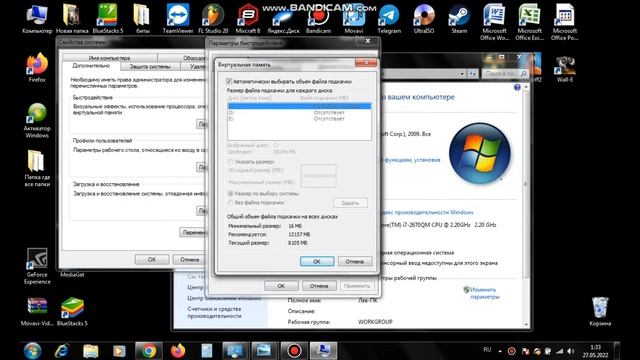Open the Microsoft Office PowerPoint shortcut
Screen dimensions: 640x360
coord(564,22)
